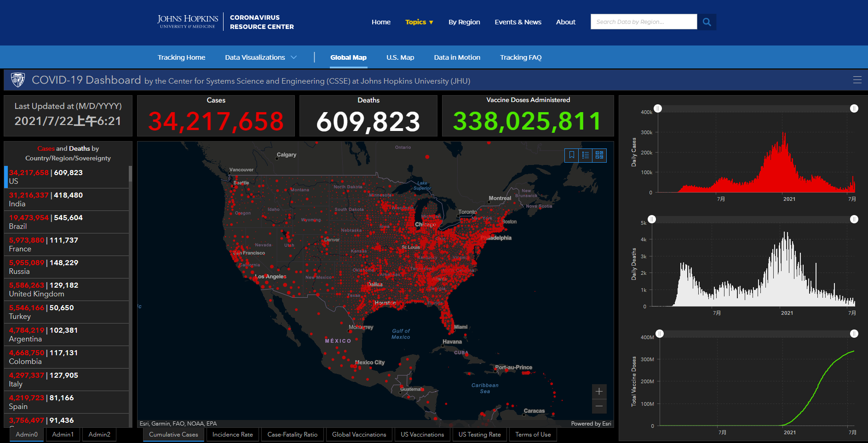The width and height of the screenshot is (868, 443).
Task: Click the total Deaths number 609,823
Action: pos(368,122)
